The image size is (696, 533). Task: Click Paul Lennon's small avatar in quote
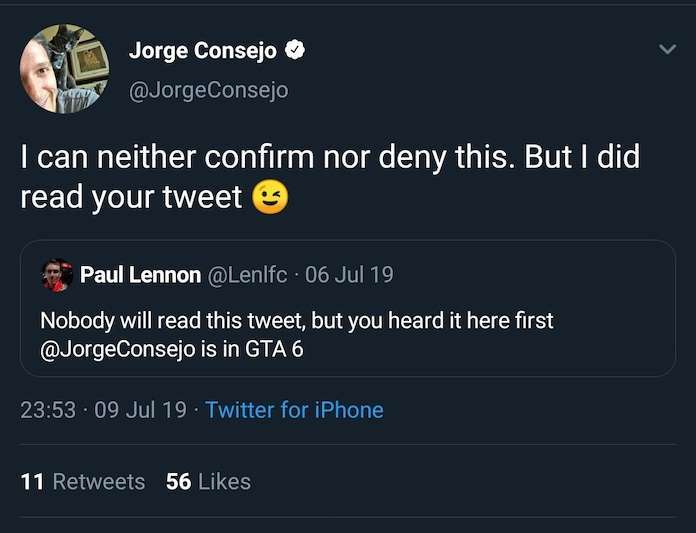pyautogui.click(x=56, y=275)
